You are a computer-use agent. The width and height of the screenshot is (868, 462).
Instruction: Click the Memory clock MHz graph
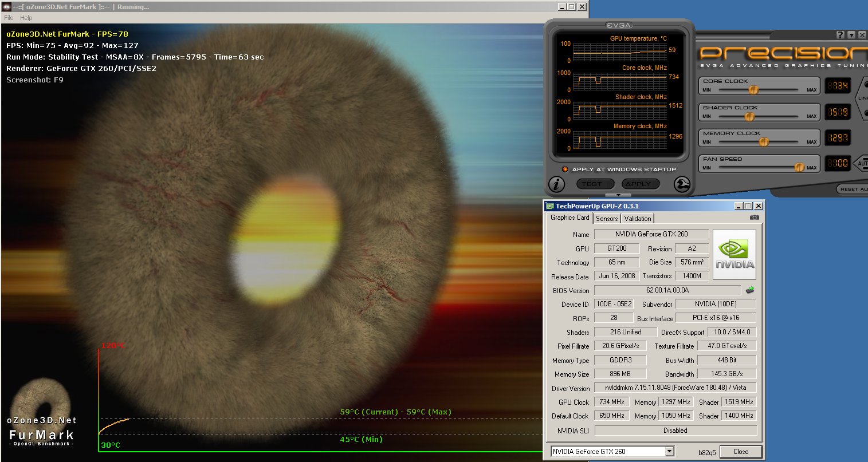[619, 140]
